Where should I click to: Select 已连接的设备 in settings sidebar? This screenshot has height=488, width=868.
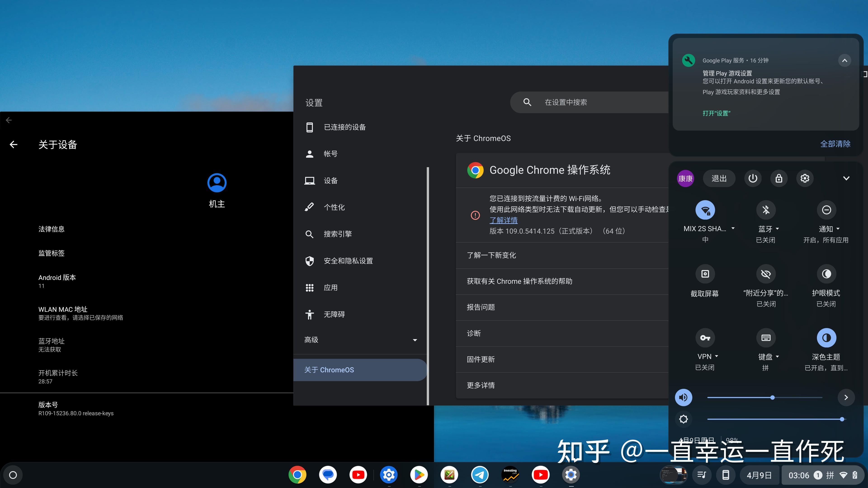[360, 127]
